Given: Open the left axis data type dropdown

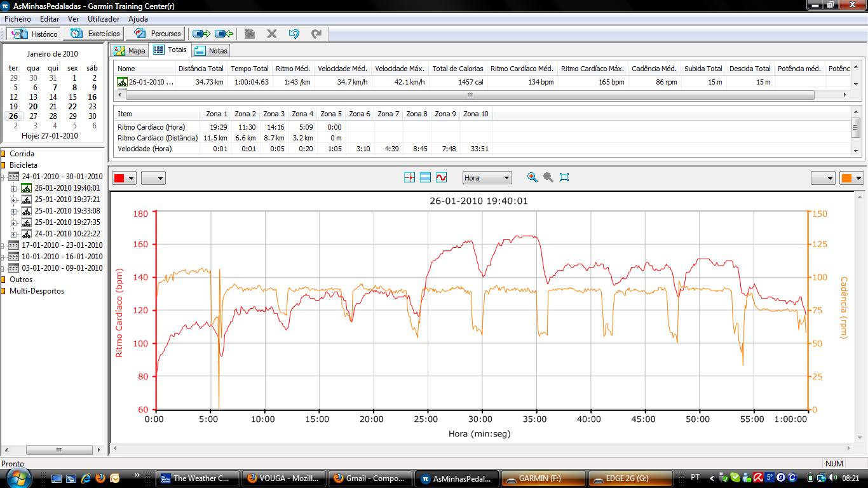Looking at the screenshot, I should 153,178.
